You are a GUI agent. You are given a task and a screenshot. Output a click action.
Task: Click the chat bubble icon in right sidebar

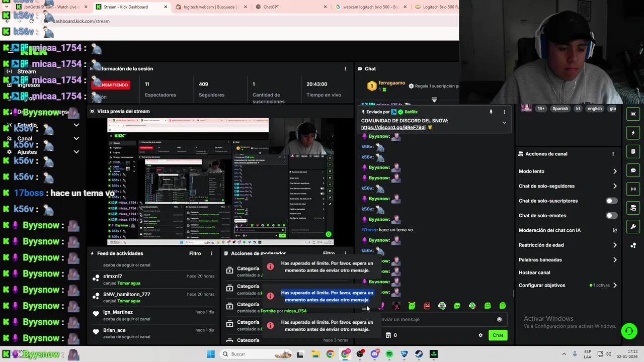633,170
